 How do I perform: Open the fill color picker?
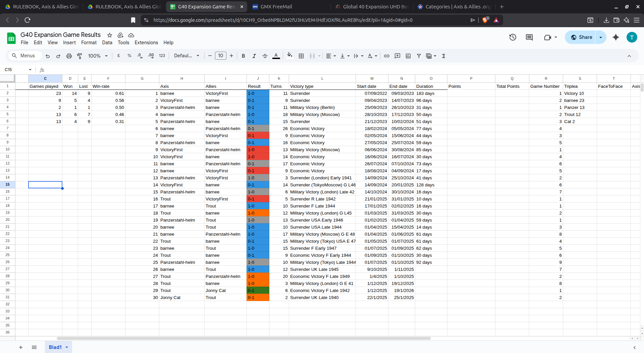(x=290, y=56)
